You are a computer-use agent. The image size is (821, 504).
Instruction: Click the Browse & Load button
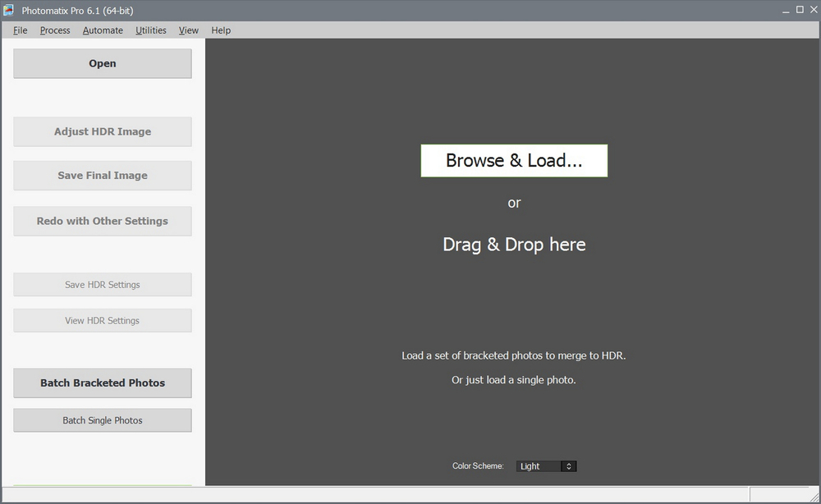(x=514, y=161)
